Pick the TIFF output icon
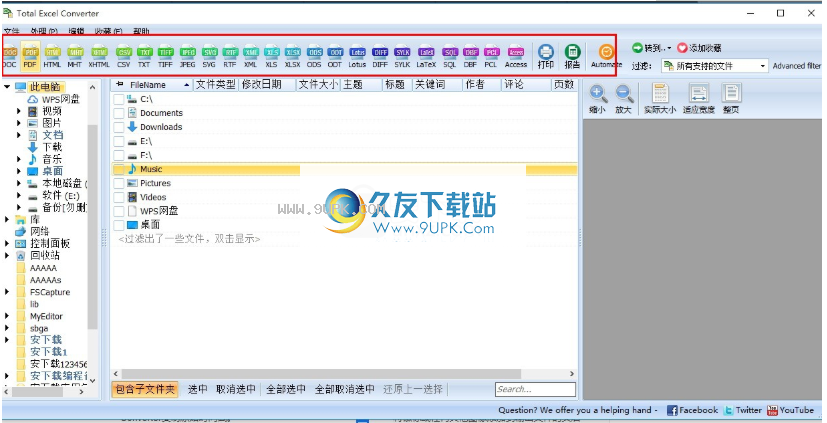The height and width of the screenshot is (423, 827). coord(166,56)
